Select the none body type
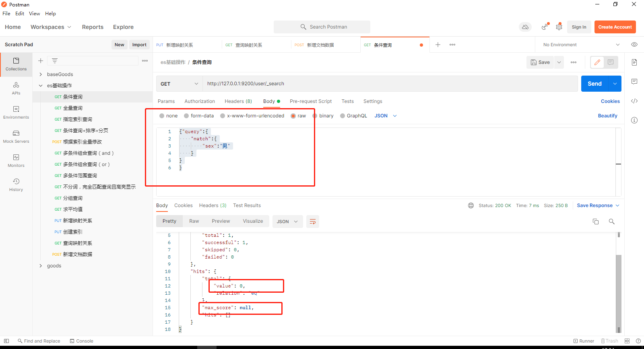 click(x=168, y=116)
